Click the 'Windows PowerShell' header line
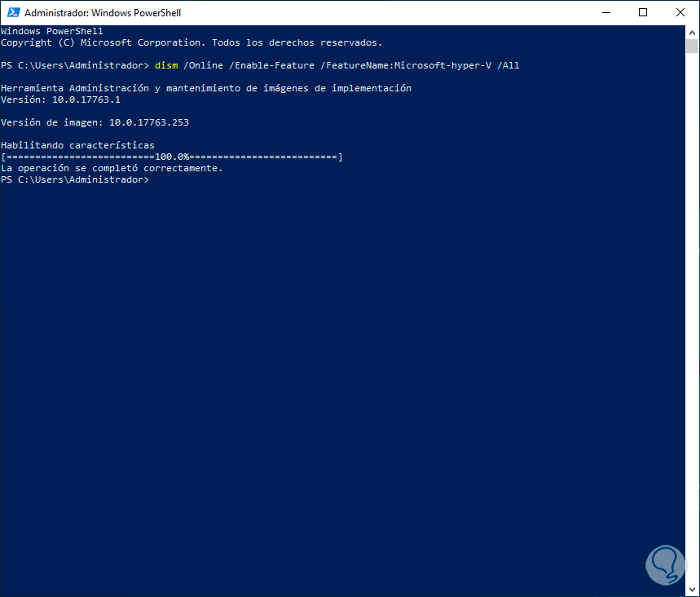The image size is (700, 597). (x=52, y=31)
